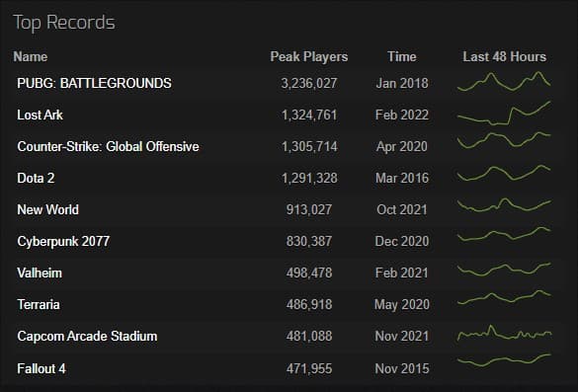Click Dota 2's peak value 1,291,328
The width and height of the screenshot is (578, 392).
pos(309,179)
